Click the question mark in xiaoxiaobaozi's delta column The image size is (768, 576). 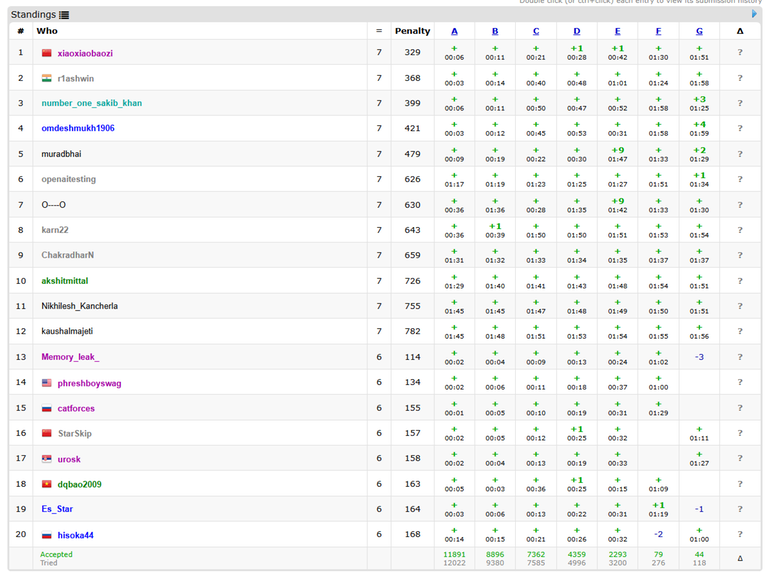(x=740, y=52)
